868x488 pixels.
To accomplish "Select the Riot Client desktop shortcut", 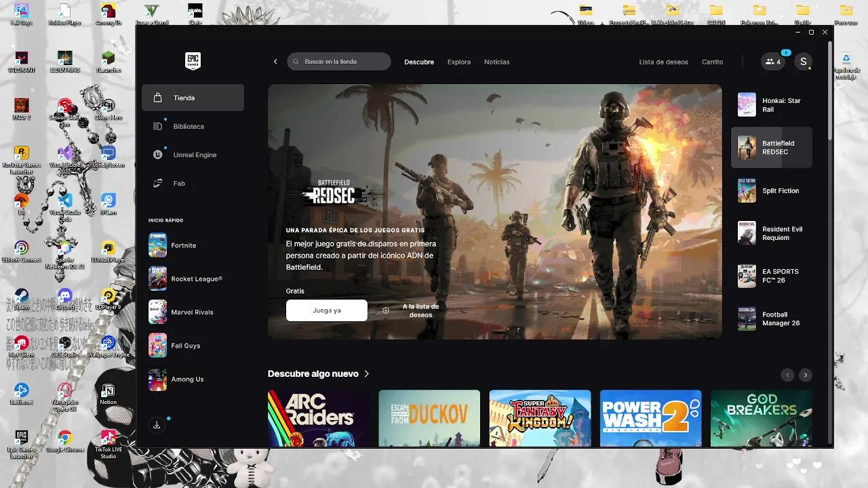I will [x=21, y=346].
